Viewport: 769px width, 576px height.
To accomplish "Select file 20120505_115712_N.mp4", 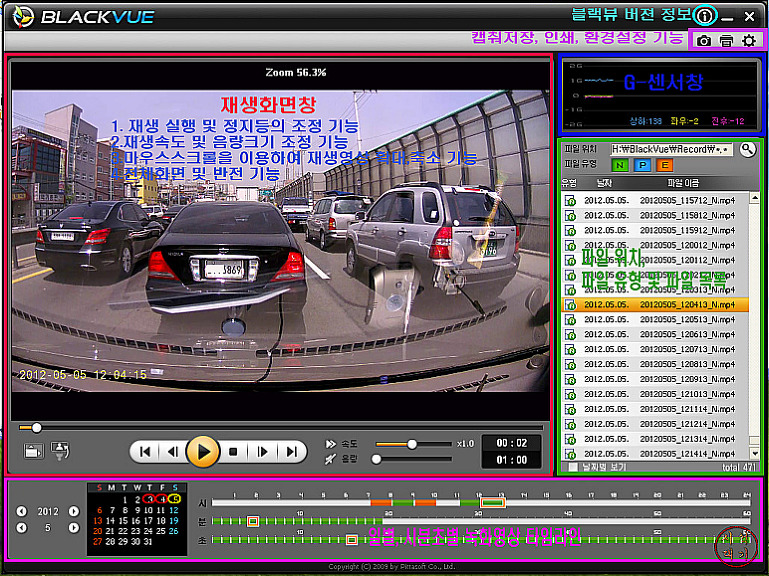I will pyautogui.click(x=655, y=200).
